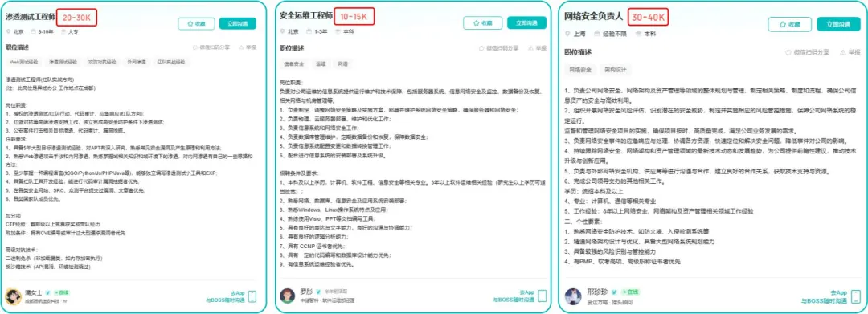
Task: Click the 10-15K salary text
Action: [354, 17]
